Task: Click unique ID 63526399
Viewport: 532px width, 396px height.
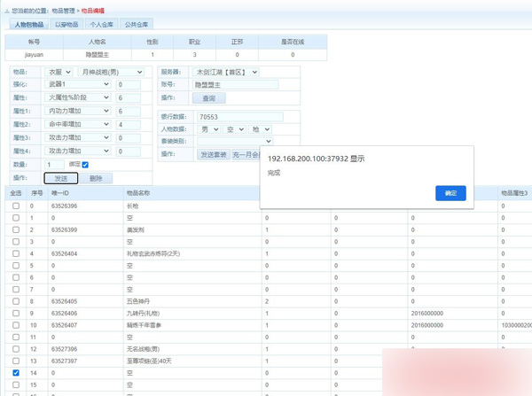Action: (64, 229)
